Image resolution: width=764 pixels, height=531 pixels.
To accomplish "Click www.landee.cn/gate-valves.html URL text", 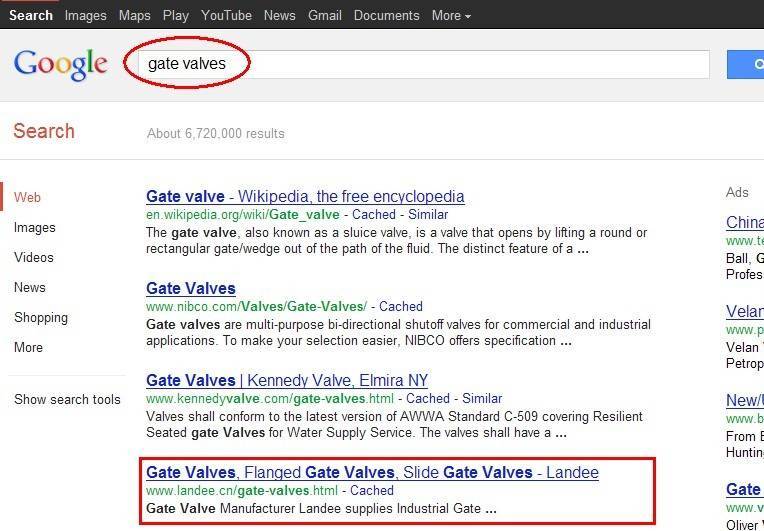I will point(242,491).
